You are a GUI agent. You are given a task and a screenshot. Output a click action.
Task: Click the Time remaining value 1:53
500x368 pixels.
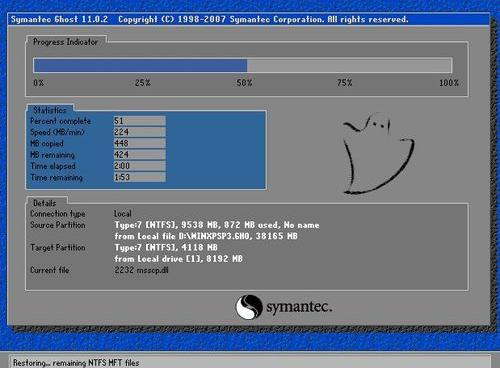(139, 177)
